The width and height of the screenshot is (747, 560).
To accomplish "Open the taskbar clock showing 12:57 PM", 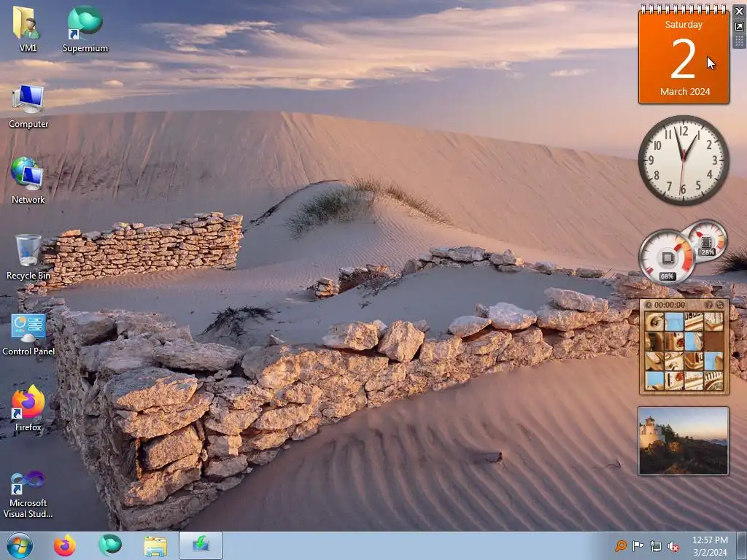I will click(x=710, y=546).
